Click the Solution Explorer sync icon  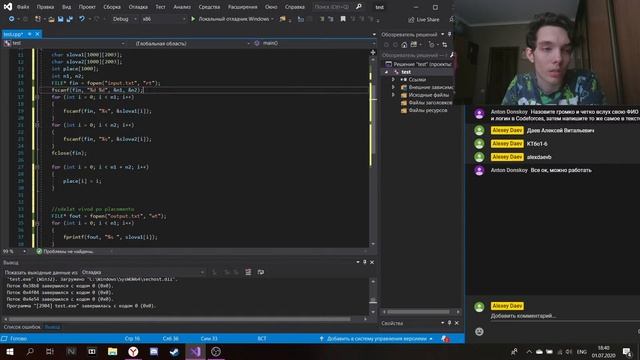(445, 45)
